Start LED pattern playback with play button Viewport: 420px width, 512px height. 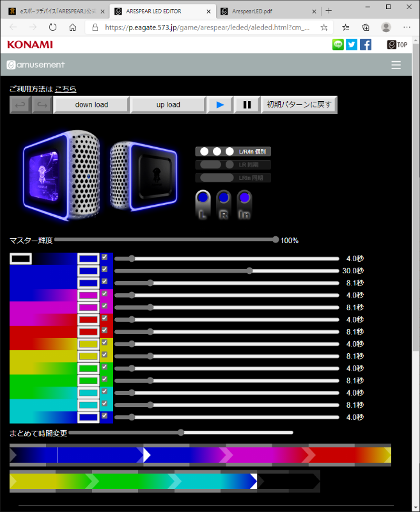[220, 105]
